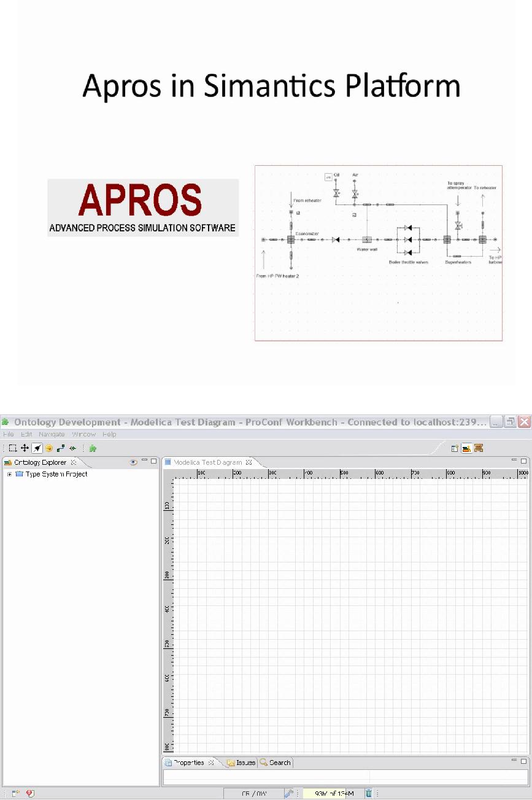Click the green double-arrow toolbar icon

point(72,448)
